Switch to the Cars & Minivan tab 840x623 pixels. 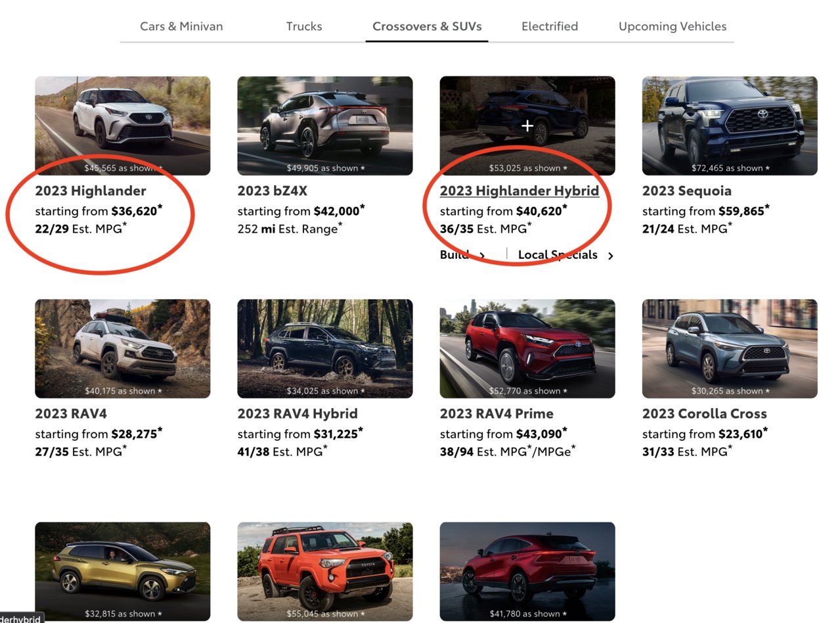pyautogui.click(x=181, y=26)
